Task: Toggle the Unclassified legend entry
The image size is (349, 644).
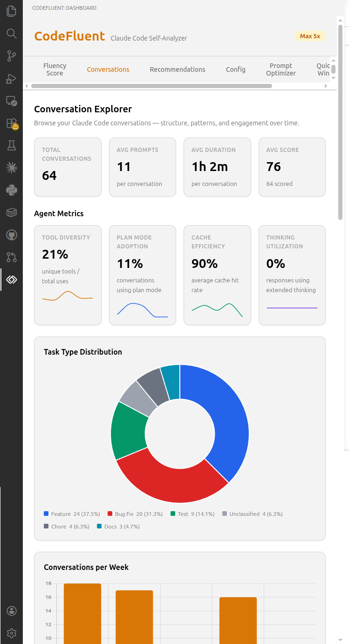Action: pos(252,514)
